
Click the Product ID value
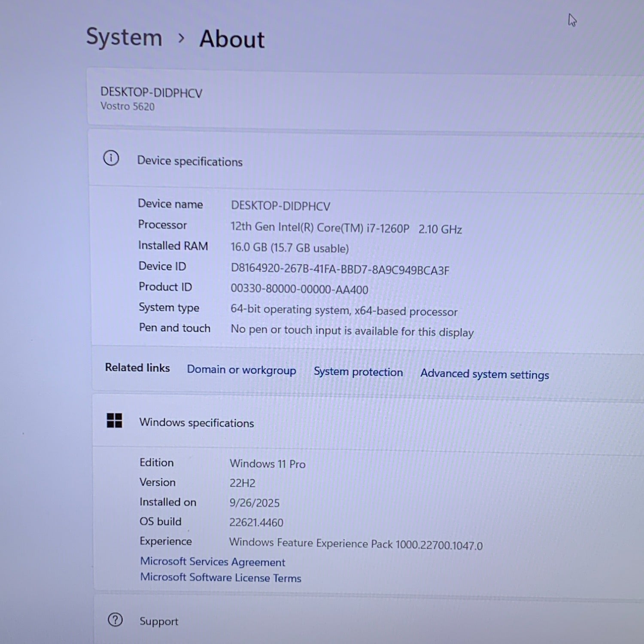pos(299,289)
